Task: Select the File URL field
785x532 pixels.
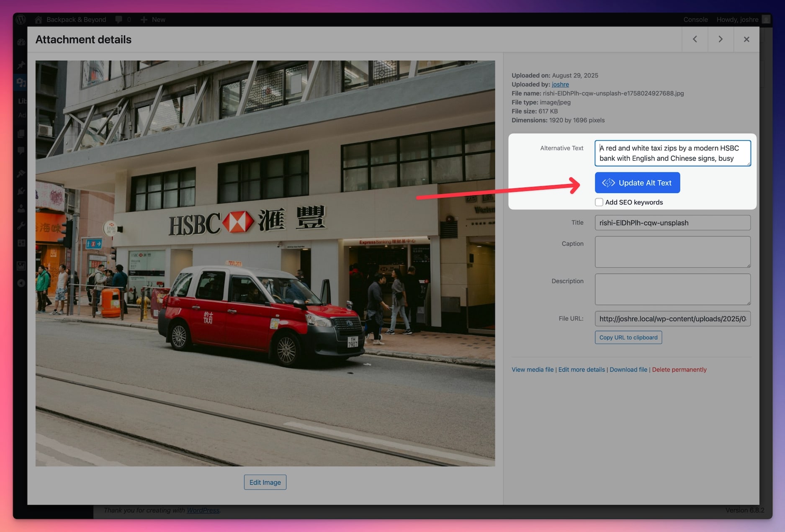Action: click(673, 319)
